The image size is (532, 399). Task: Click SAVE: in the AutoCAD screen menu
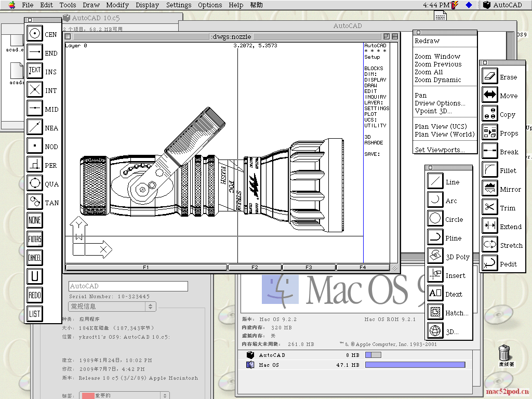coord(372,154)
